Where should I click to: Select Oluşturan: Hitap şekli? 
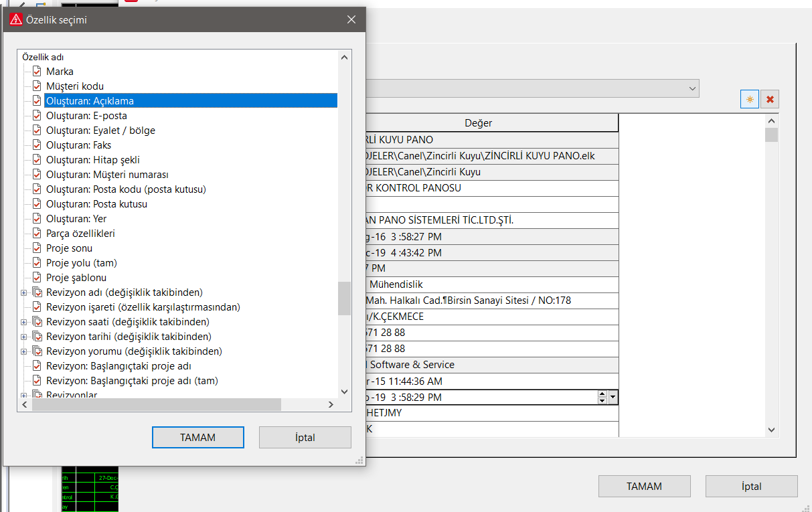click(93, 160)
